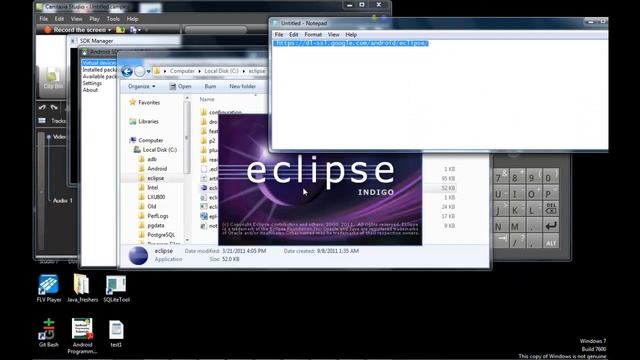Select the Intel folder in navigation tree
The width and height of the screenshot is (640, 360).
[149, 187]
